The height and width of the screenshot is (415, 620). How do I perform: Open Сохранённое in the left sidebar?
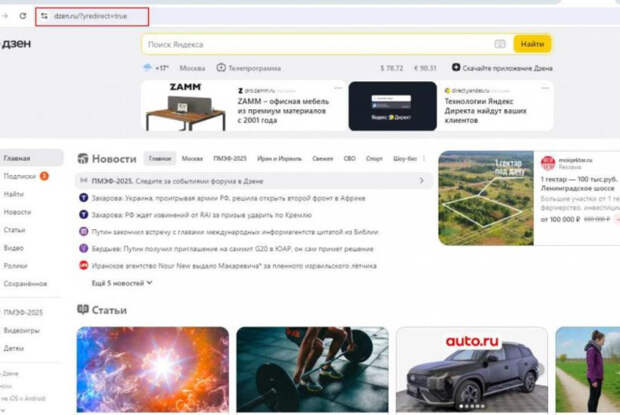pyautogui.click(x=25, y=283)
